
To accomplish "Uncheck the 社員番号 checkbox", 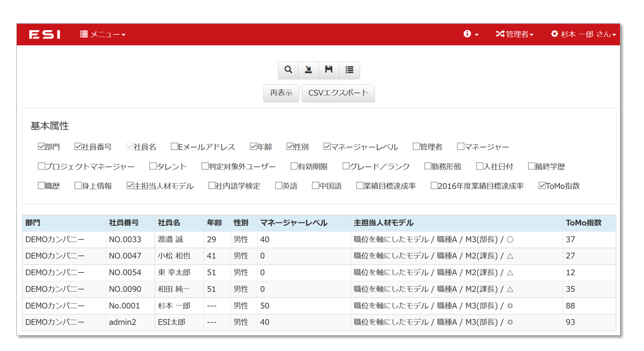I will click(x=78, y=146).
